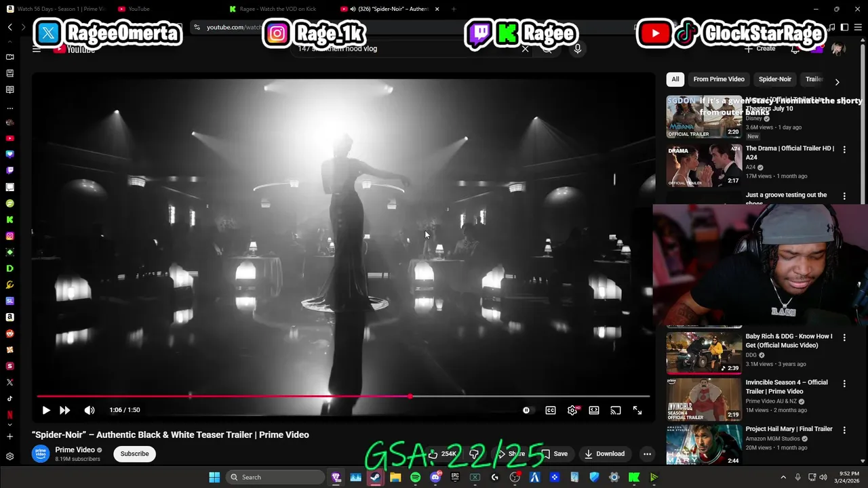868x488 pixels.
Task: Open Baby Rich & DDG video thumbnail
Action: [x=704, y=352]
